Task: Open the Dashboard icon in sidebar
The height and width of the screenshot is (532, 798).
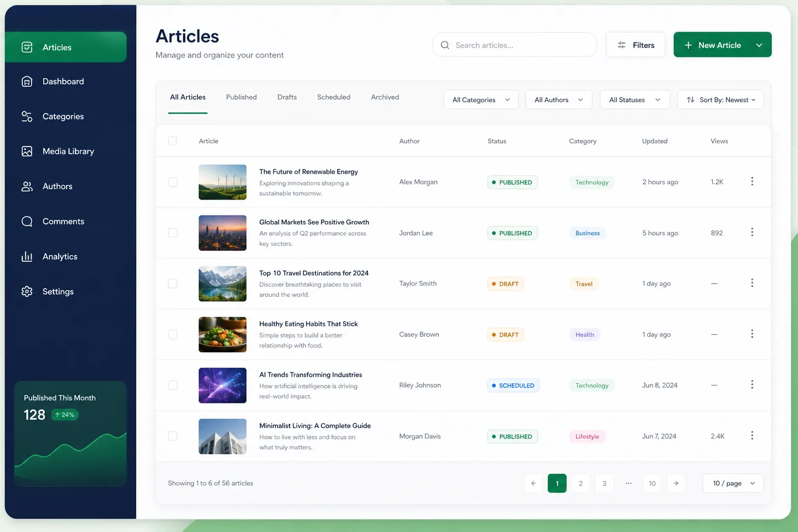Action: point(27,82)
